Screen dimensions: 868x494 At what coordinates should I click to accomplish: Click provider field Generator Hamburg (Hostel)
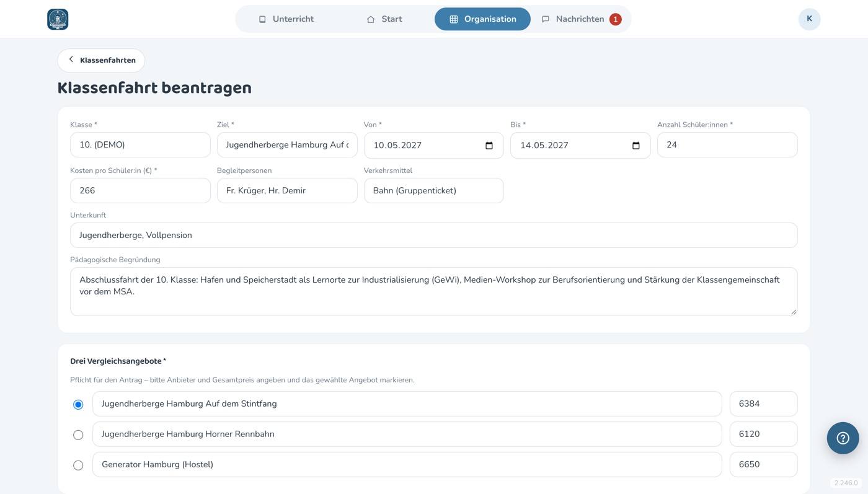[x=407, y=464]
